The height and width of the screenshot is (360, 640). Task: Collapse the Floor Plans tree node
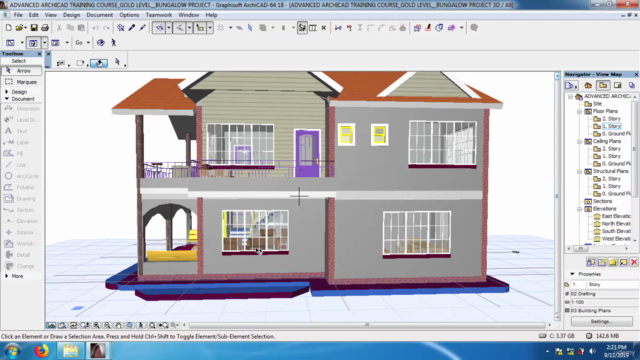tap(580, 111)
